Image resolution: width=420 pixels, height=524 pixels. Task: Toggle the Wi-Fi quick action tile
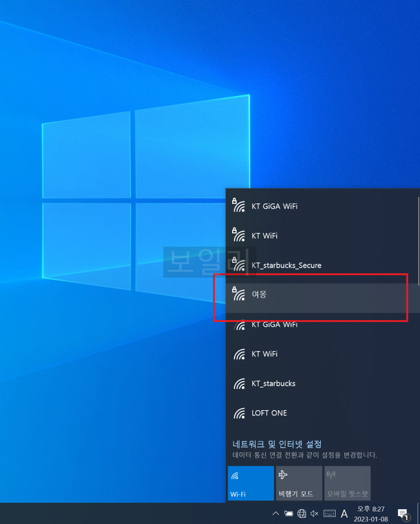coord(250,483)
